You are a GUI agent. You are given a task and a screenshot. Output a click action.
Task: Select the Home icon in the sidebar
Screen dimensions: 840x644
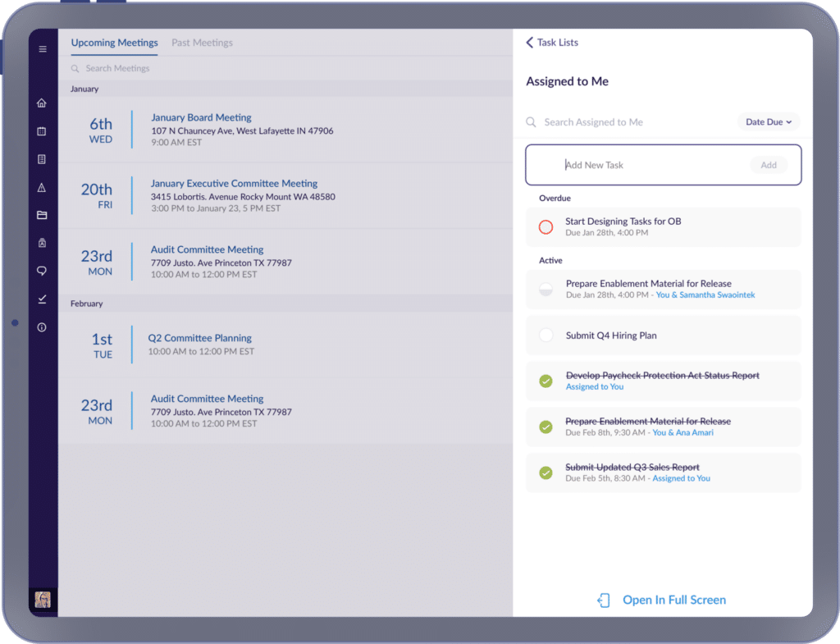click(43, 103)
